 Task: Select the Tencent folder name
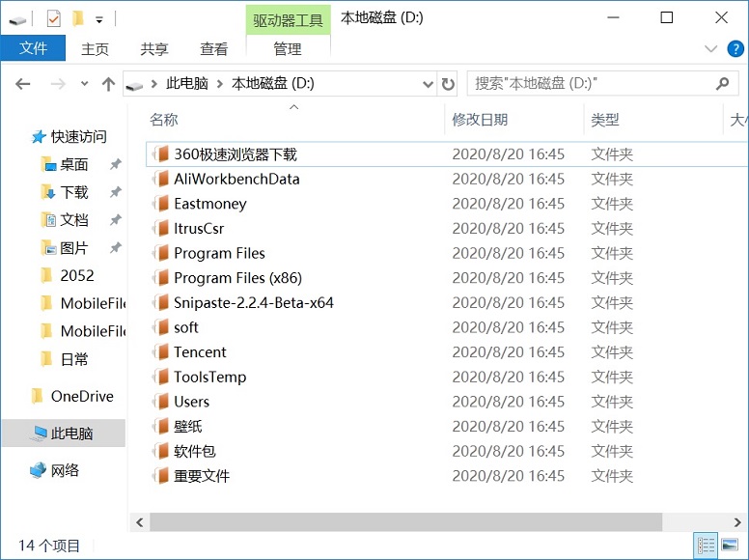pyautogui.click(x=200, y=352)
